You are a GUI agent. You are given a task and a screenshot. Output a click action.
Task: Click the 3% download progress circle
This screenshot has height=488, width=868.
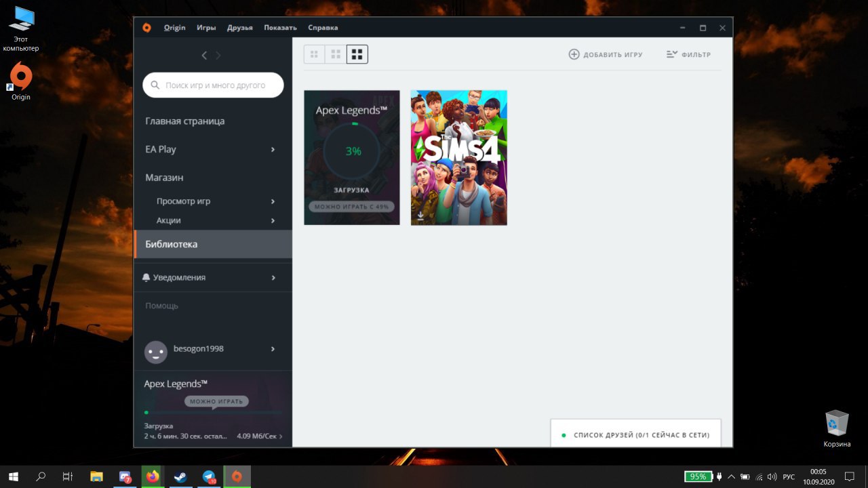(x=353, y=151)
